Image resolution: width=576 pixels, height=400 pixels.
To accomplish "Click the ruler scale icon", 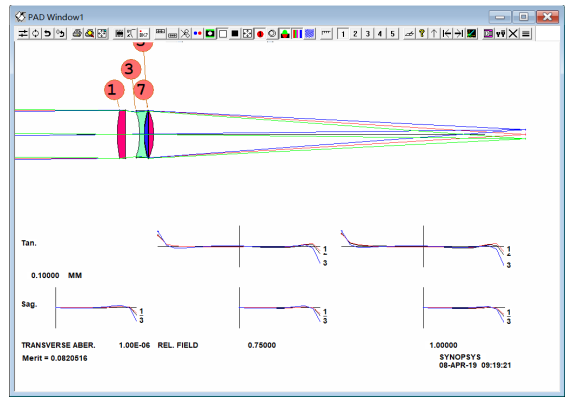I will coord(326,34).
